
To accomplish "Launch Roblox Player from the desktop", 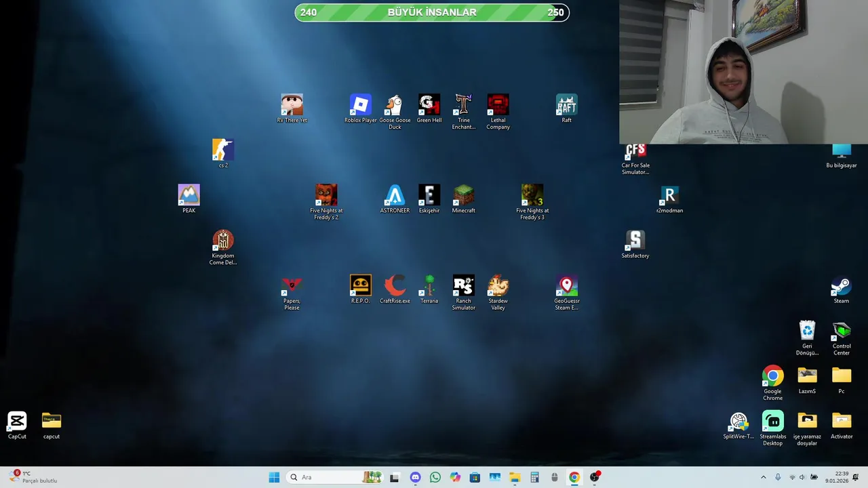I will pos(360,108).
